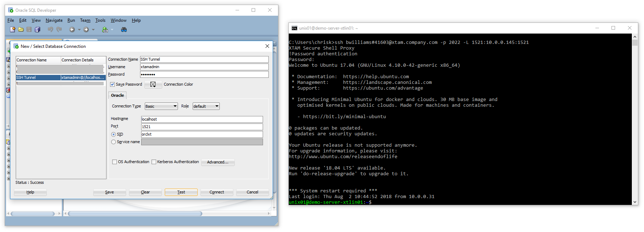Uncheck the Save Password checkbox
The image size is (644, 232).
pos(113,85)
